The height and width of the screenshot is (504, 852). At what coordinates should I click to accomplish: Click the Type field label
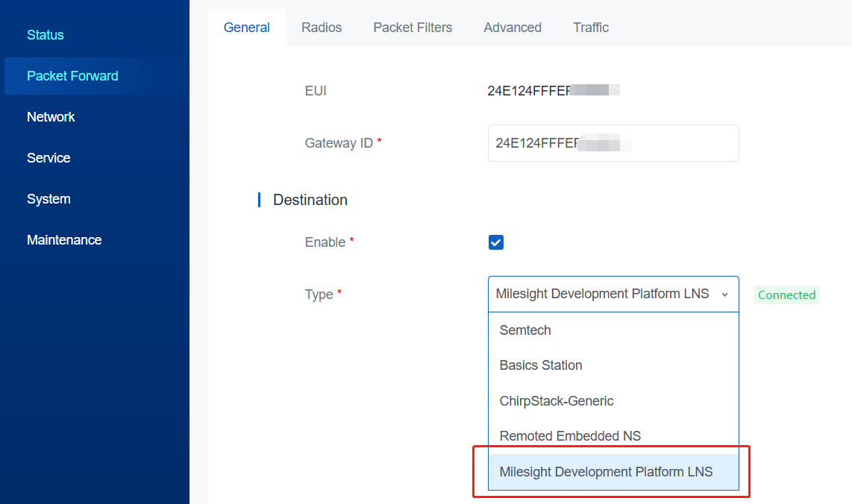319,294
